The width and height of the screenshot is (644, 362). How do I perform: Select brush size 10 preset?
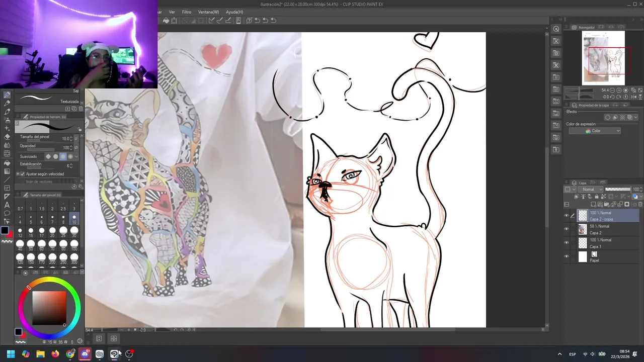(74, 219)
